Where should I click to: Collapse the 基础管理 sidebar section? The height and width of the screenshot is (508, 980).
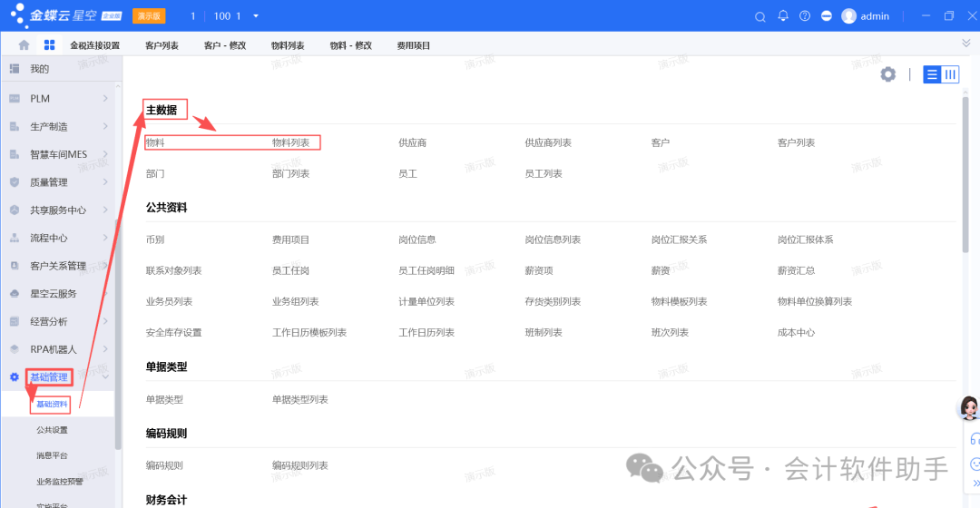point(105,376)
